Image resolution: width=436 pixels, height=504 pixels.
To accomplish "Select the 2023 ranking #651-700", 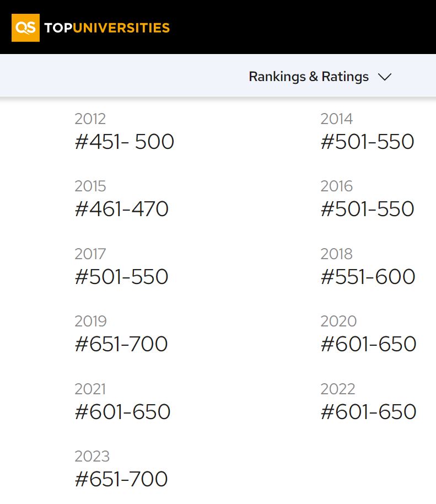I will 121,479.
